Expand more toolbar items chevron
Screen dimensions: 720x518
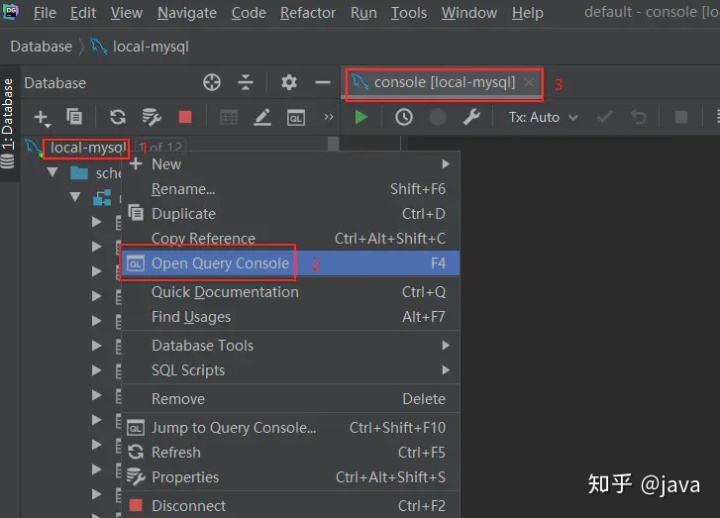click(x=328, y=117)
